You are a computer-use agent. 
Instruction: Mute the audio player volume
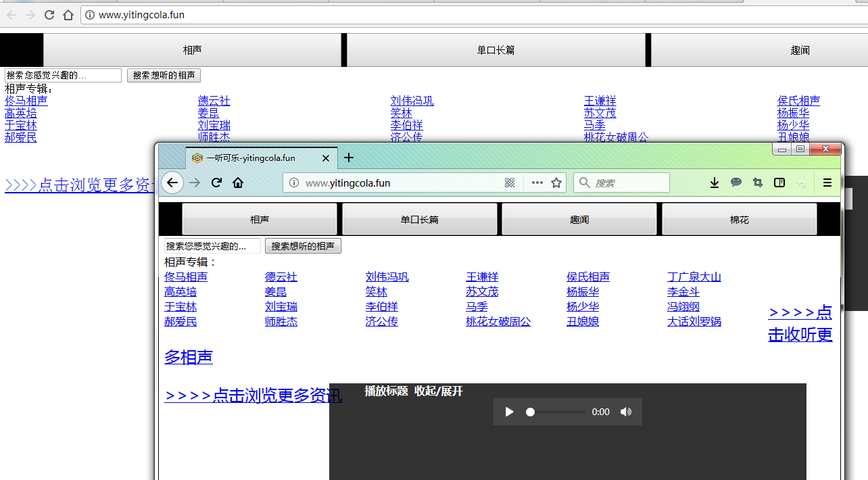pyautogui.click(x=625, y=412)
